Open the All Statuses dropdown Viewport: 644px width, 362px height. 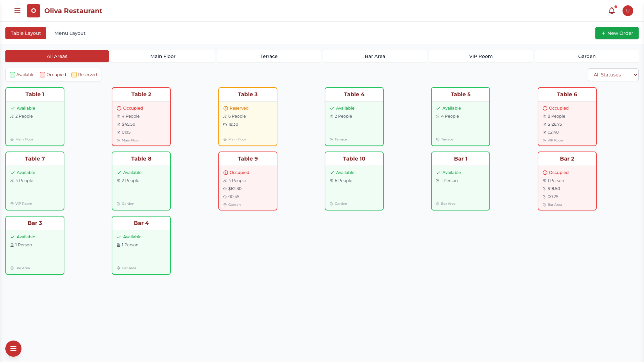[613, 75]
